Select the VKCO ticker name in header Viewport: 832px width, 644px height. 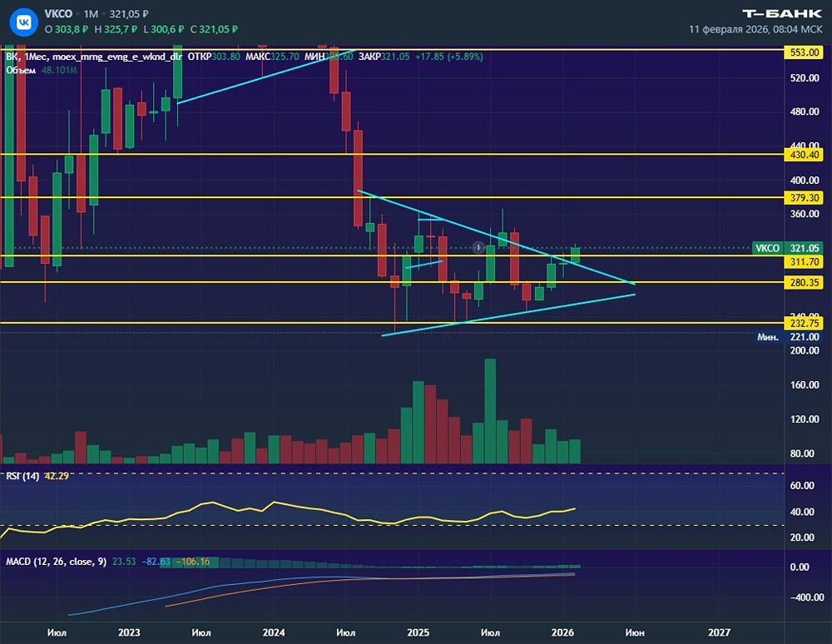pos(58,14)
